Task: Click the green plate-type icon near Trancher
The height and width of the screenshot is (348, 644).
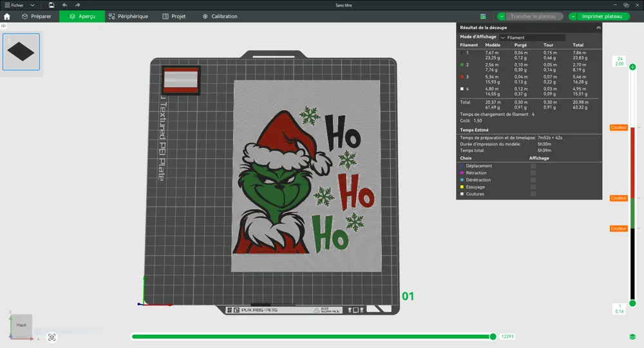Action: 483,17
